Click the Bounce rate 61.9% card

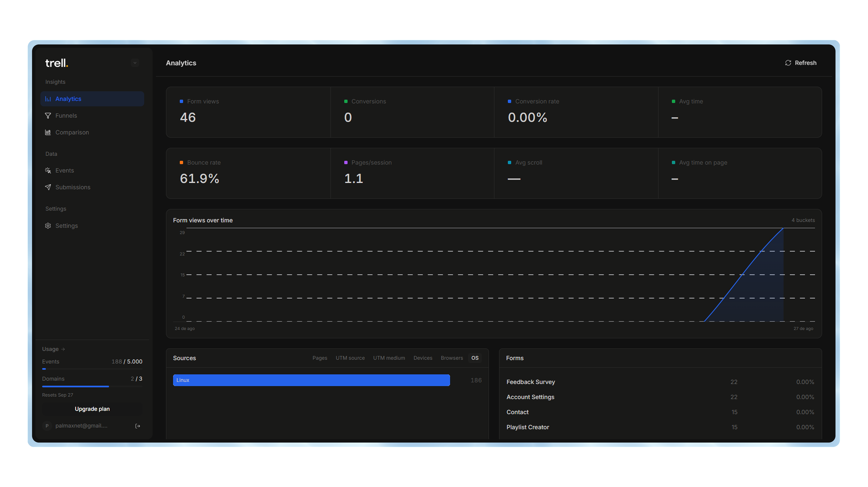(x=248, y=173)
